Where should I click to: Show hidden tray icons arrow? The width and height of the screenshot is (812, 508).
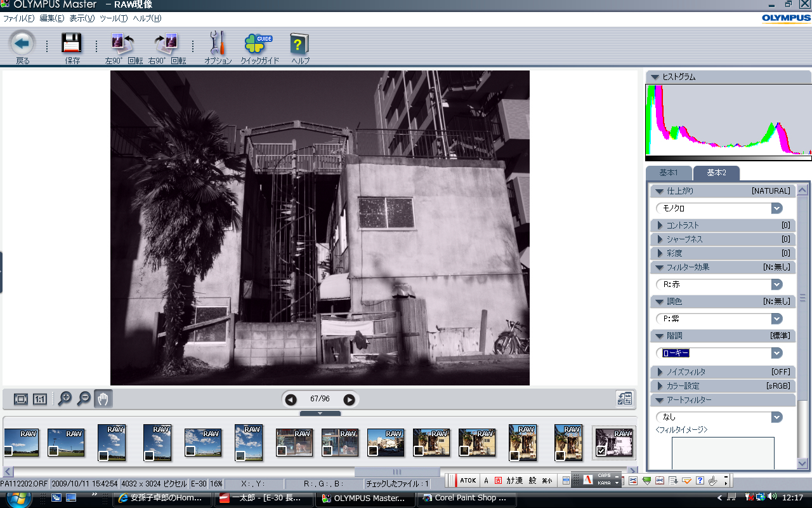click(x=719, y=497)
